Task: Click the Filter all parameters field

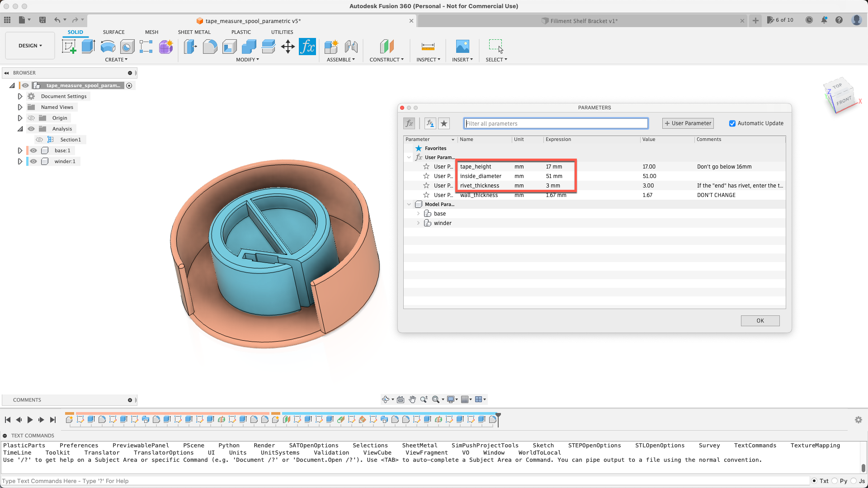Action: [555, 123]
